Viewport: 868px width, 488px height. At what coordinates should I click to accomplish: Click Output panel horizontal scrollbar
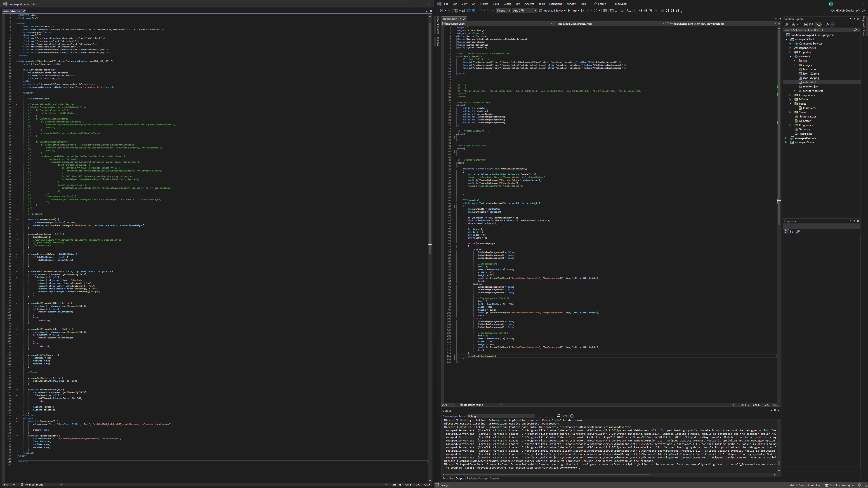point(547,474)
